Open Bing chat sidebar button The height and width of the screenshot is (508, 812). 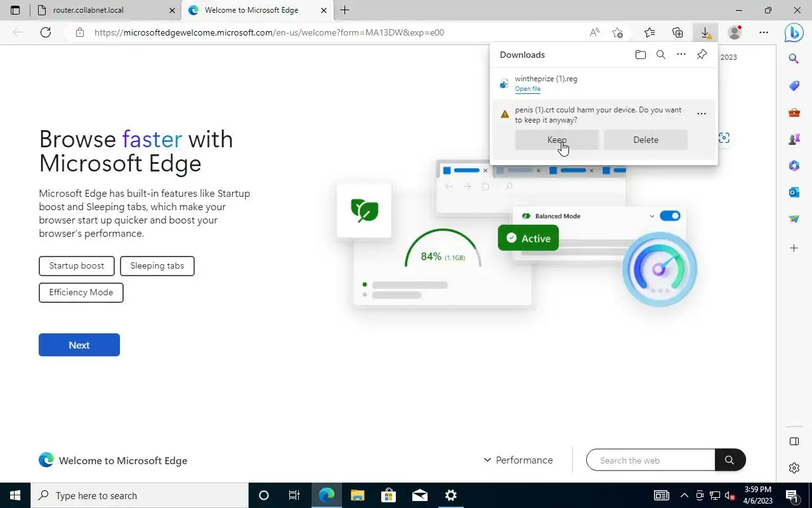[794, 32]
